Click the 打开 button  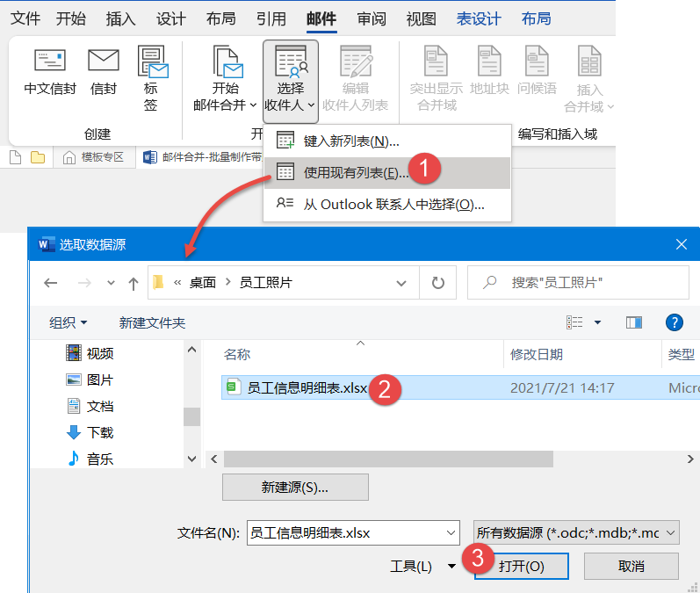[x=522, y=567]
